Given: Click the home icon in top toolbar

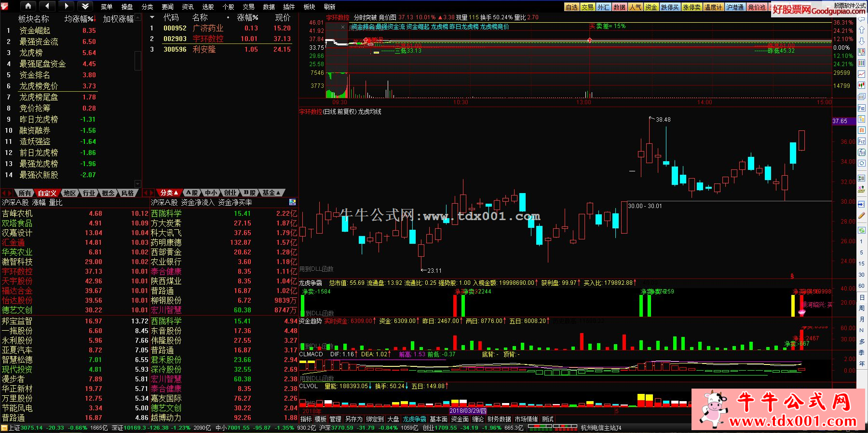Looking at the screenshot, I should [28, 6].
